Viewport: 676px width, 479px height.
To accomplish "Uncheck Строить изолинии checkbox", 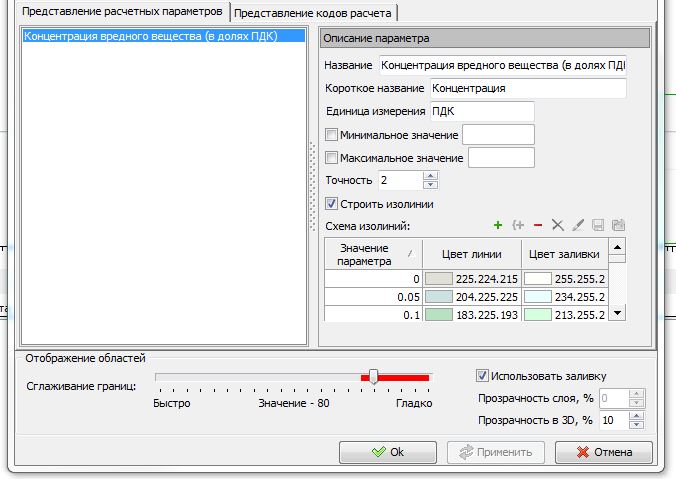I will coord(332,204).
